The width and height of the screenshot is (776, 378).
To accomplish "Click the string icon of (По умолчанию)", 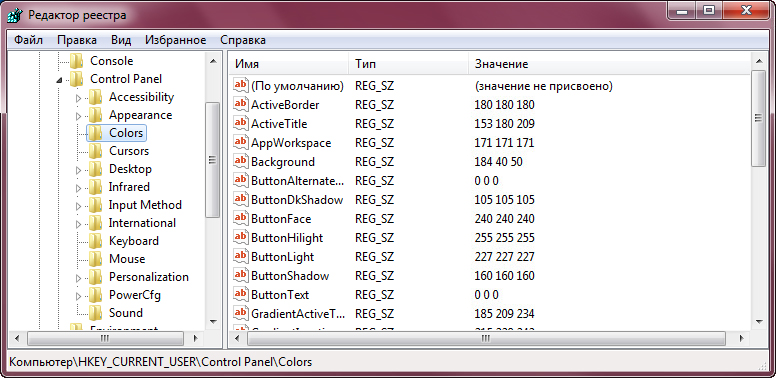I will click(241, 86).
